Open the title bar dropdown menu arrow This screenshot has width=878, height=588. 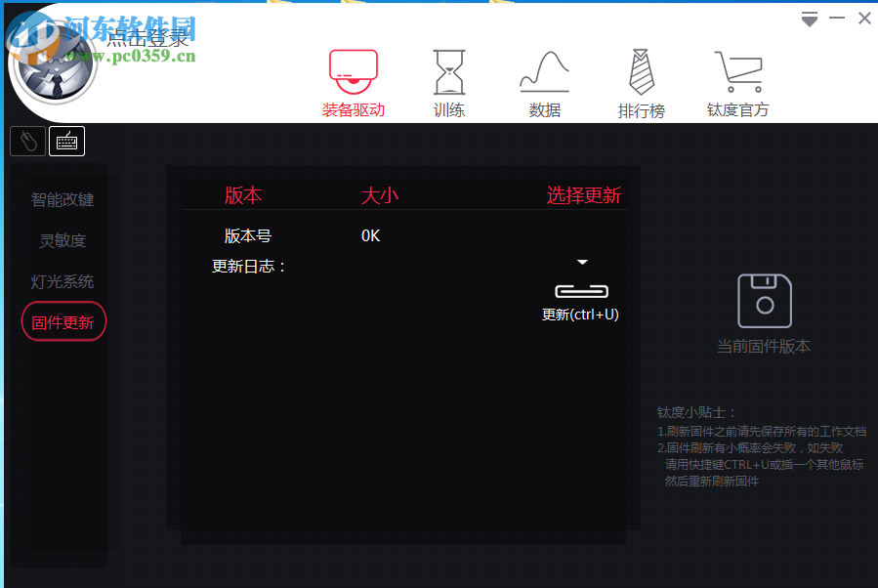pos(809,19)
